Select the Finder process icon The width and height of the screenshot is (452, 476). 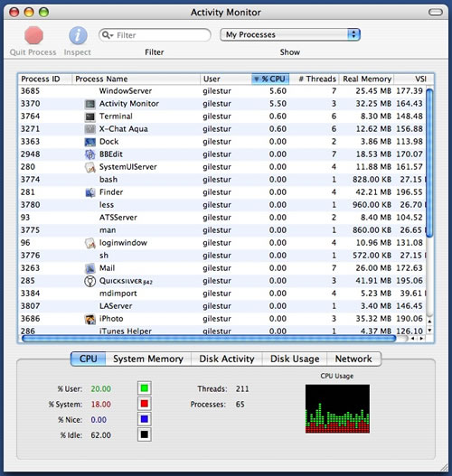[x=89, y=192]
